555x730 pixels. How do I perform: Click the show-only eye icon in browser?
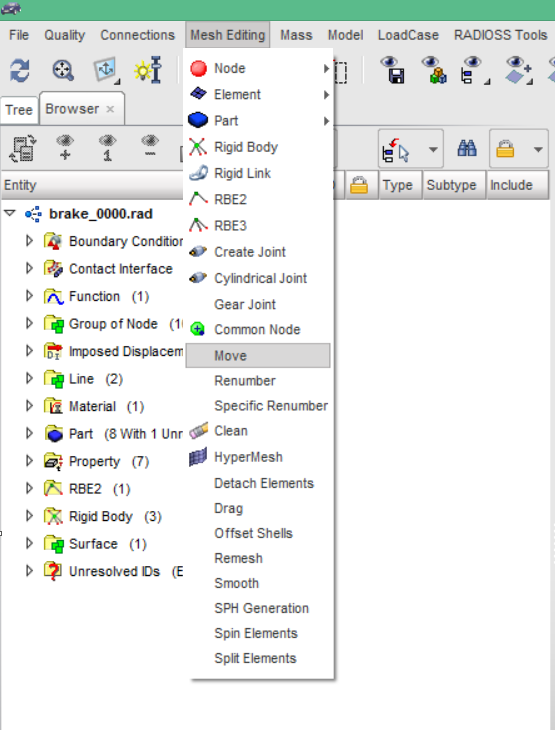pyautogui.click(x=108, y=148)
